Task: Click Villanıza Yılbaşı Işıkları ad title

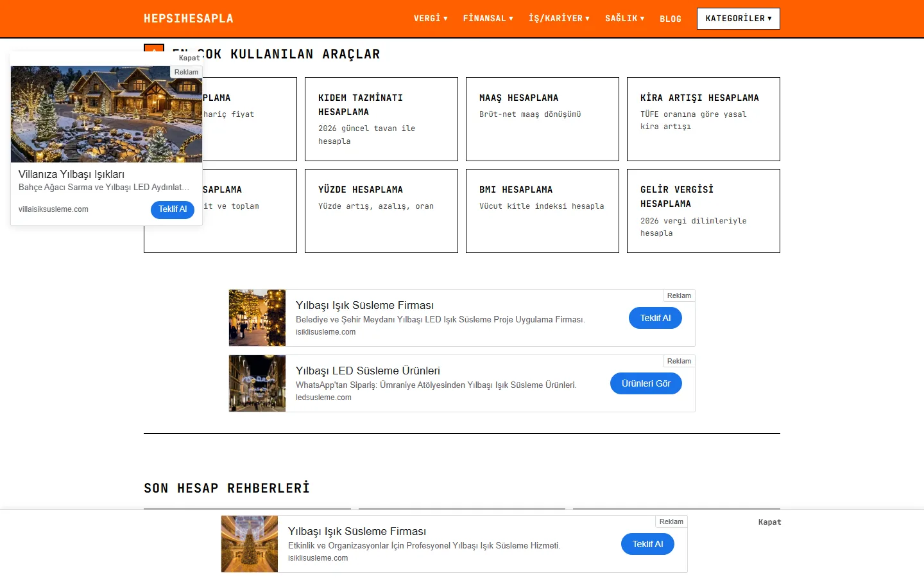Action: (x=71, y=174)
